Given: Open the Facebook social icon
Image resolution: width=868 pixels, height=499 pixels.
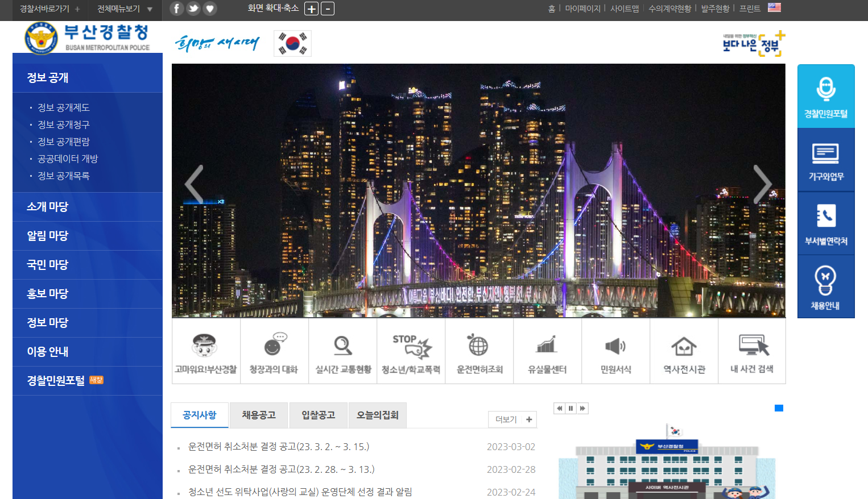Looking at the screenshot, I should point(177,9).
